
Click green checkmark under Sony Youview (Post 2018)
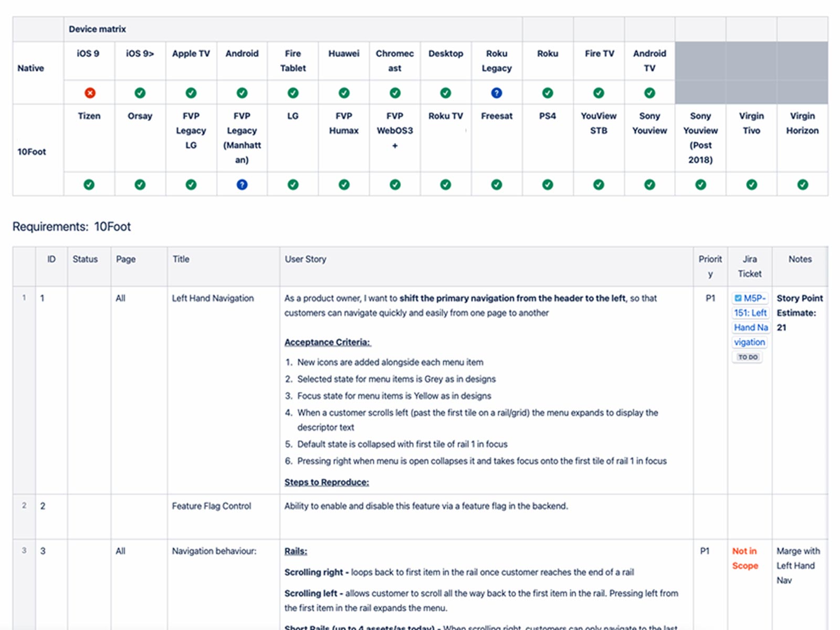click(x=700, y=184)
